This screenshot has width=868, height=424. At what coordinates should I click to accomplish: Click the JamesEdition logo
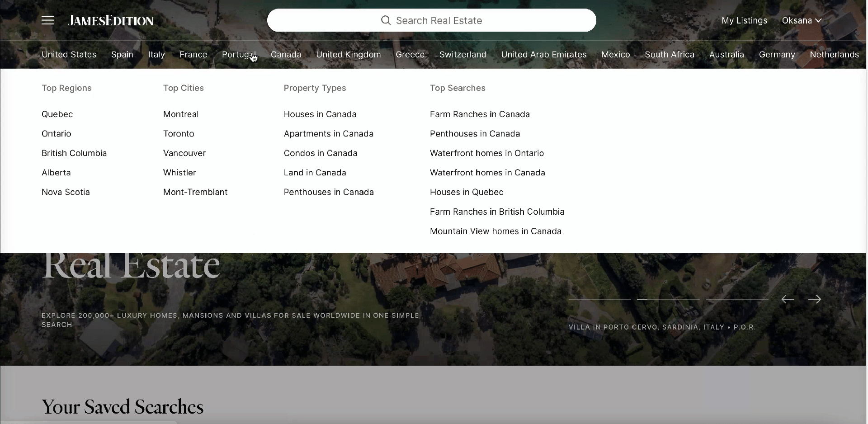tap(111, 20)
